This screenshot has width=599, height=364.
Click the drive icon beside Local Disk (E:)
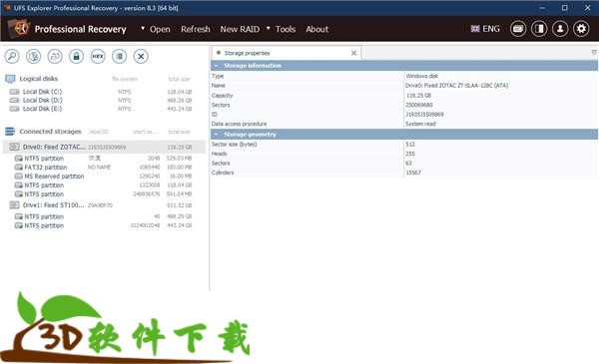point(15,109)
